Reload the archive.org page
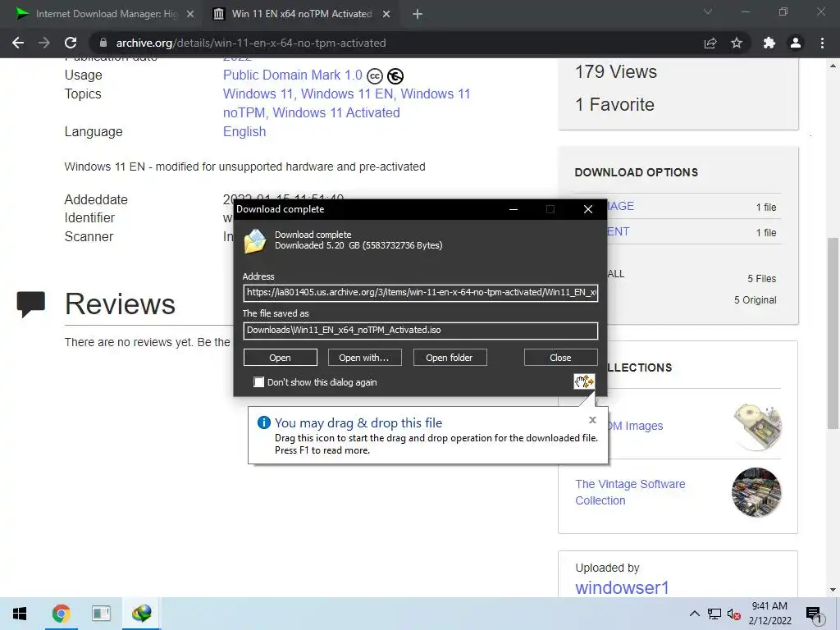Screen dimensions: 840x630 point(71,43)
